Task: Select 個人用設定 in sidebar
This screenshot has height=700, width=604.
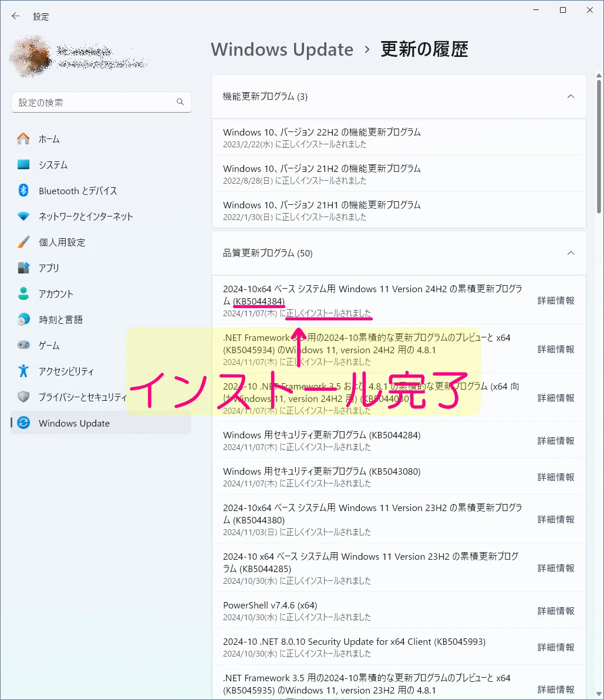Action: pyautogui.click(x=101, y=242)
